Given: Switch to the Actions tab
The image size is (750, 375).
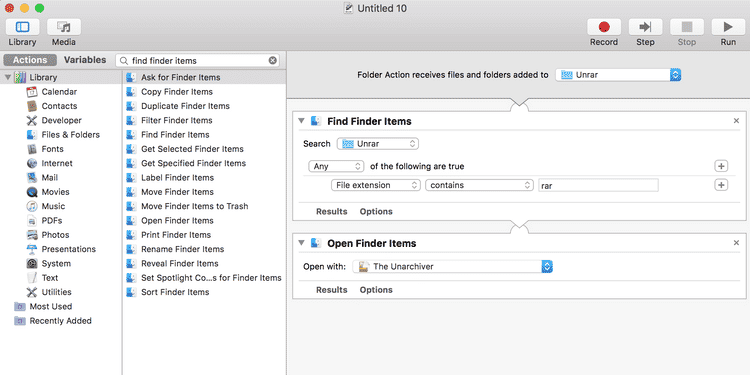Looking at the screenshot, I should [x=30, y=60].
